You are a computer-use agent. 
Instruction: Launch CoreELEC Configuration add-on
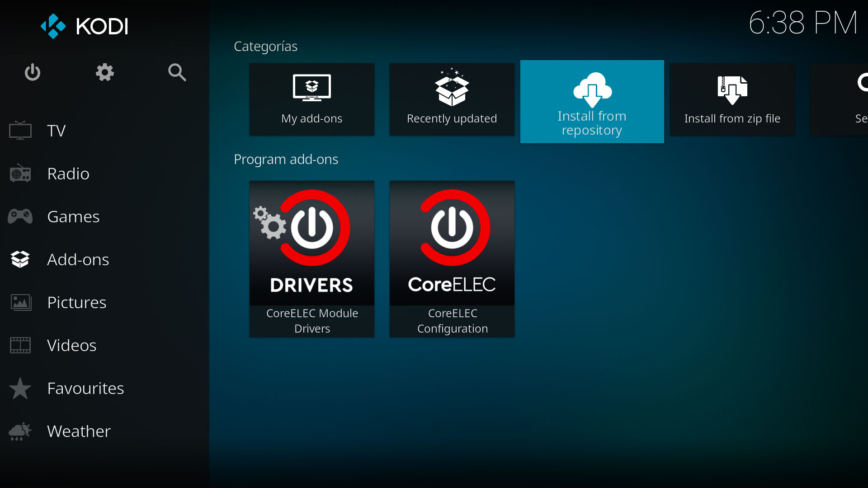(x=452, y=259)
